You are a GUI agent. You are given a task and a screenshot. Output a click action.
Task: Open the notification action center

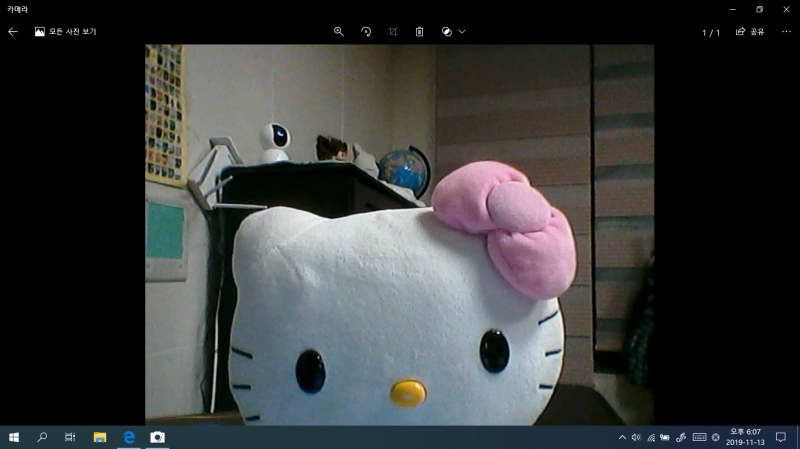781,437
